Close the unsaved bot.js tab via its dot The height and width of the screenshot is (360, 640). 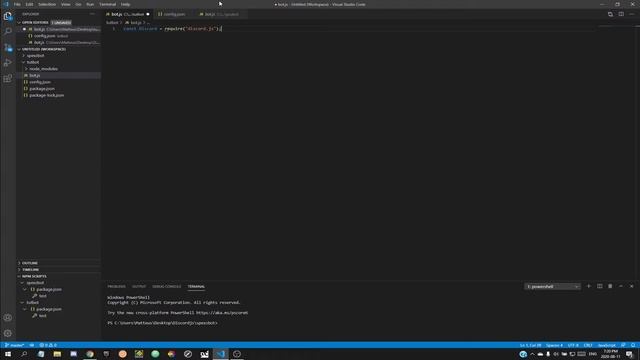click(148, 14)
